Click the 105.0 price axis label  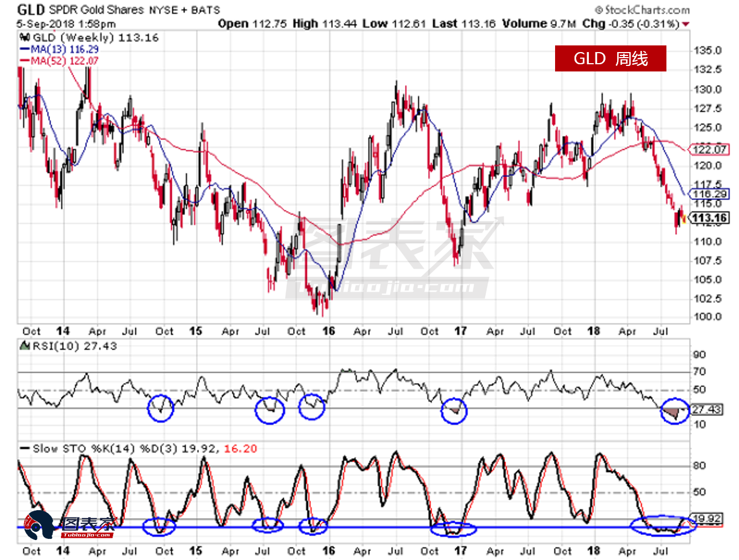(x=708, y=279)
